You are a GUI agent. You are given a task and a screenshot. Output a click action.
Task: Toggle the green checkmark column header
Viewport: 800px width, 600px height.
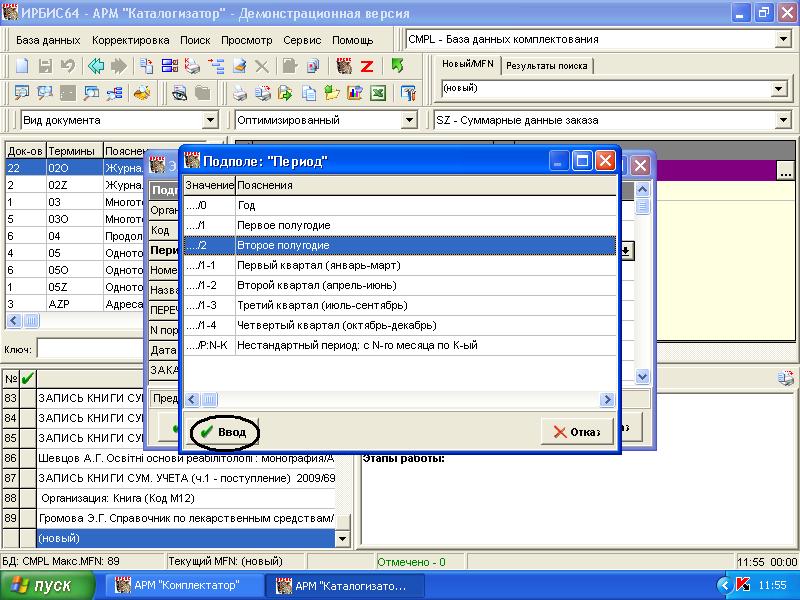pos(27,378)
